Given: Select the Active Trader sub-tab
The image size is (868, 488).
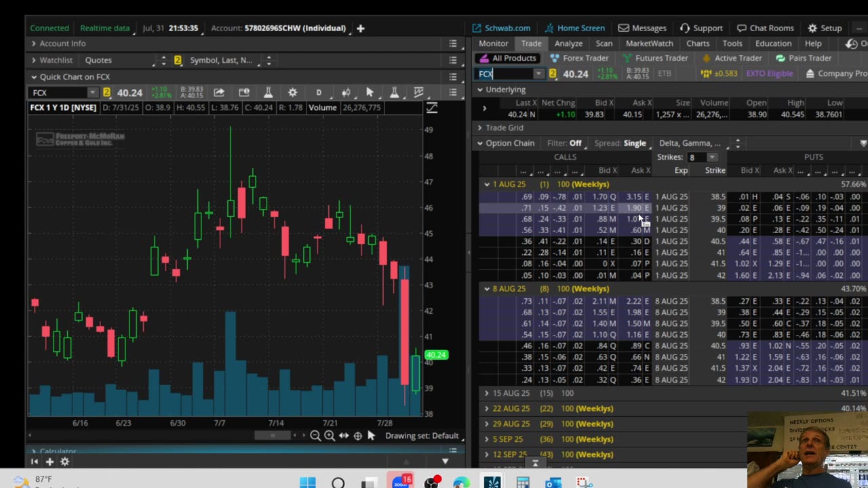Looking at the screenshot, I should pos(732,58).
